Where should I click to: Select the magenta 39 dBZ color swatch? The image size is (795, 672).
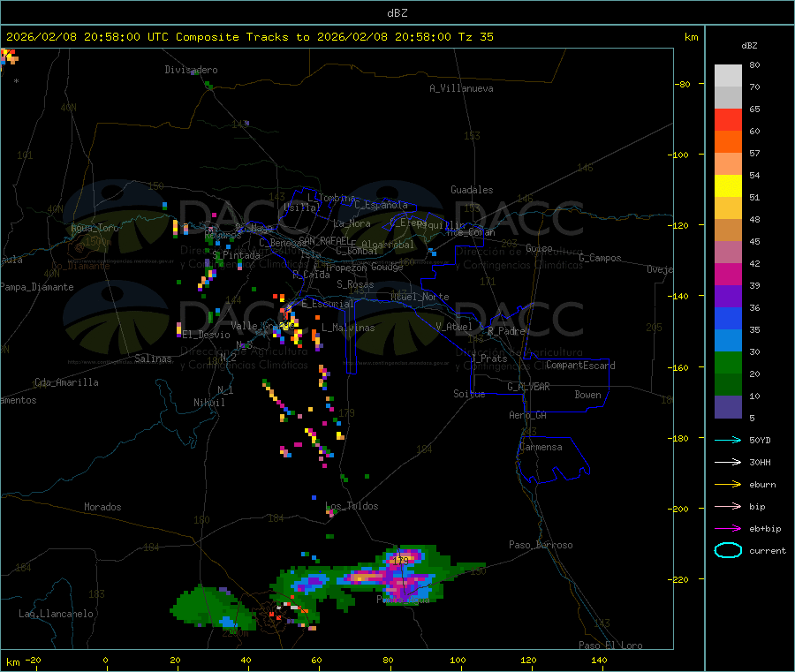point(728,274)
